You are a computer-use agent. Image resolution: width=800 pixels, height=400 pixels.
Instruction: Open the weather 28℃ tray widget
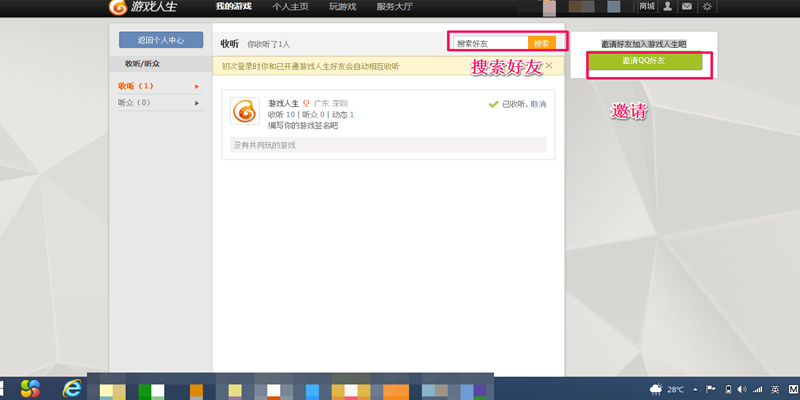[x=666, y=389]
